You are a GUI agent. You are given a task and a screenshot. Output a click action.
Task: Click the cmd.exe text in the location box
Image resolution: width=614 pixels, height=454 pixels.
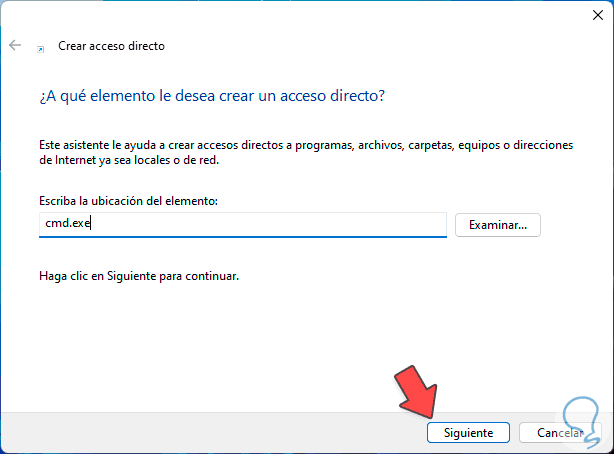click(64, 224)
